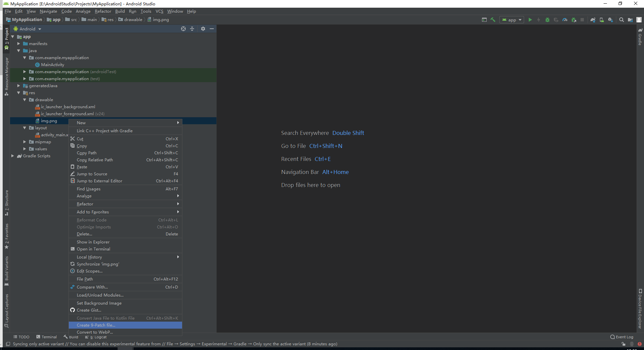Select the Apply Changes lightning icon
644x350 pixels.
point(539,20)
